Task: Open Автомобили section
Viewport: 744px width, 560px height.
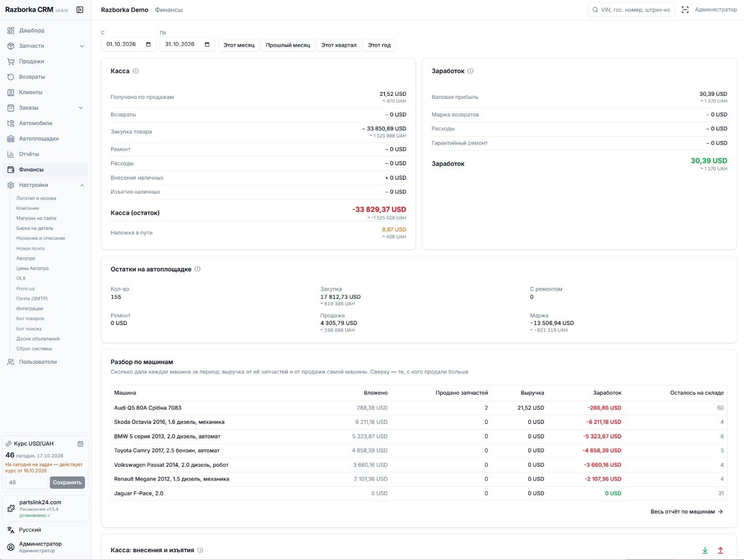Action: (x=45, y=123)
